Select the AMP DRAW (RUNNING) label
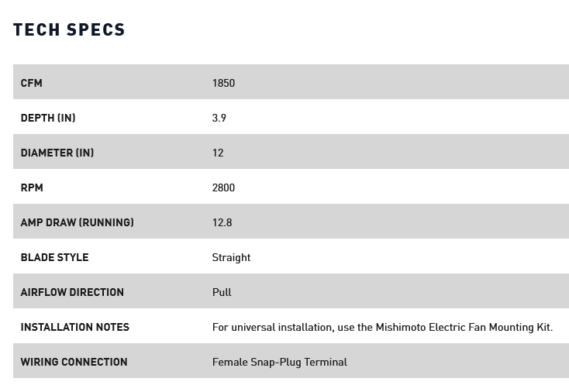Screen dimensions: 569x392 [78, 222]
